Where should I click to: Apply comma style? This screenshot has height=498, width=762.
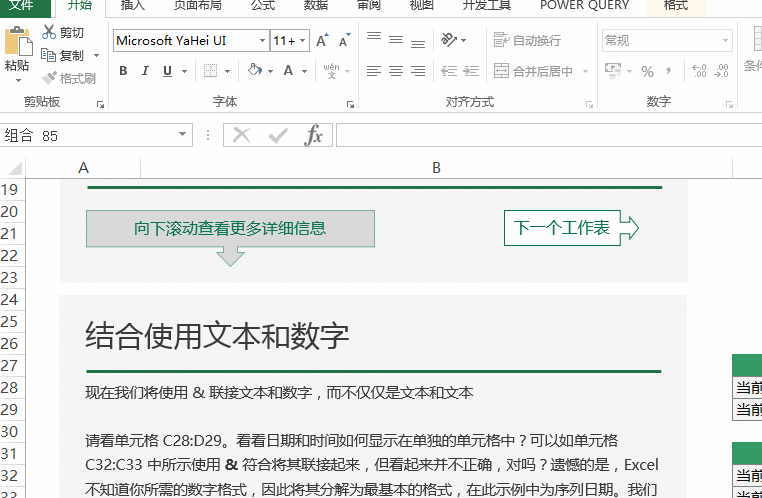[669, 71]
